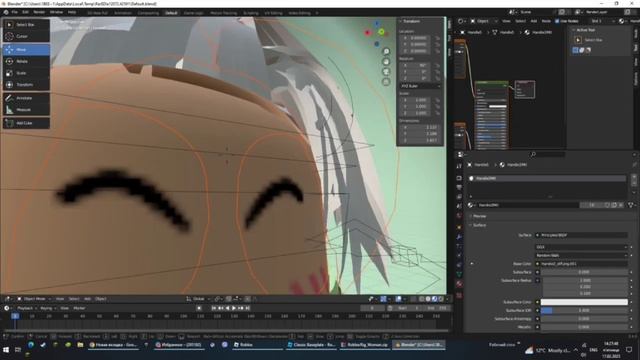Click the play animation button
Screen dimensions: 640x360
click(x=234, y=308)
